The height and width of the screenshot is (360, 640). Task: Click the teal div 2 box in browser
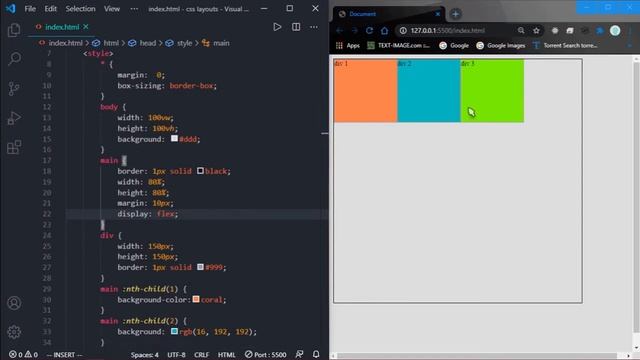click(x=429, y=91)
